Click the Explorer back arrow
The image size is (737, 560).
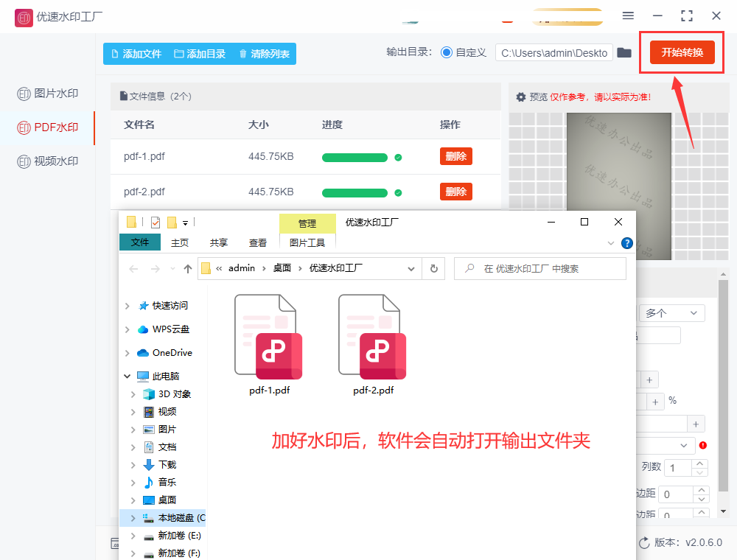point(133,269)
